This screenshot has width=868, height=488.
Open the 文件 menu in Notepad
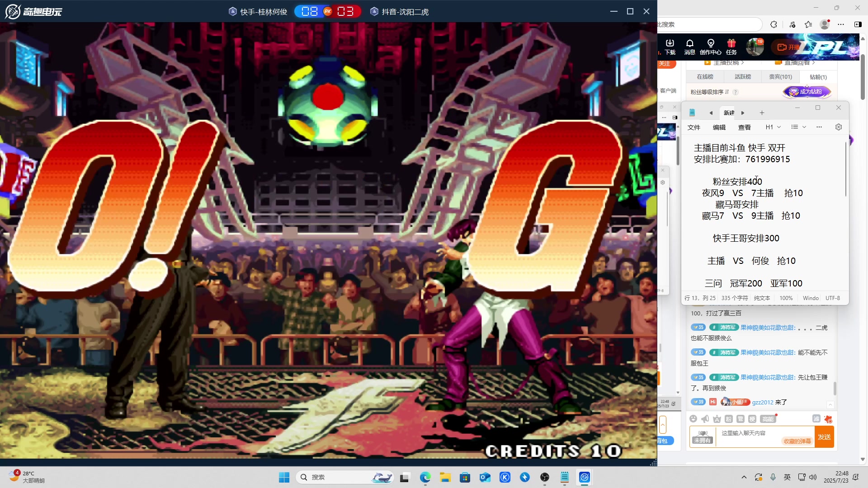click(694, 127)
